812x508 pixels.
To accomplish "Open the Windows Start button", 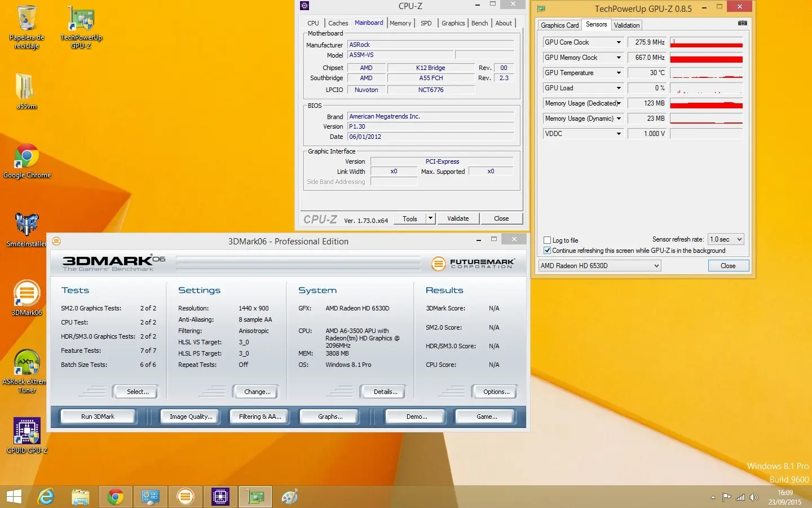I will tap(14, 497).
